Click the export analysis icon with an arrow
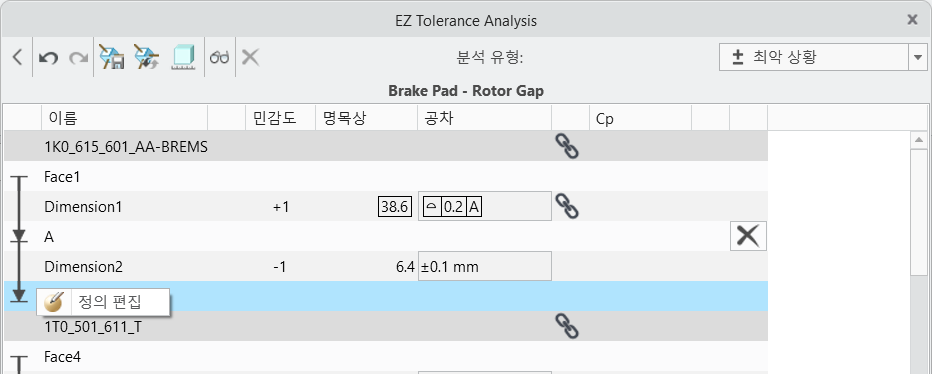 [x=146, y=58]
